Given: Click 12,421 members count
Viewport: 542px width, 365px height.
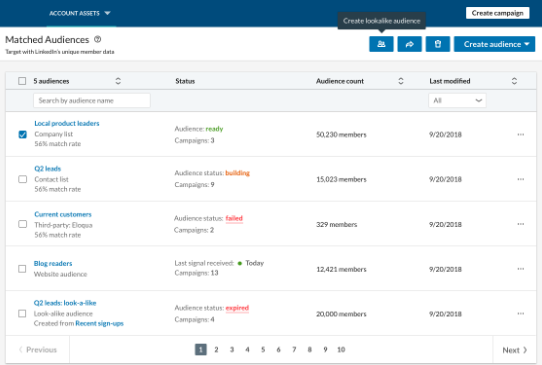Looking at the screenshot, I should pos(341,269).
